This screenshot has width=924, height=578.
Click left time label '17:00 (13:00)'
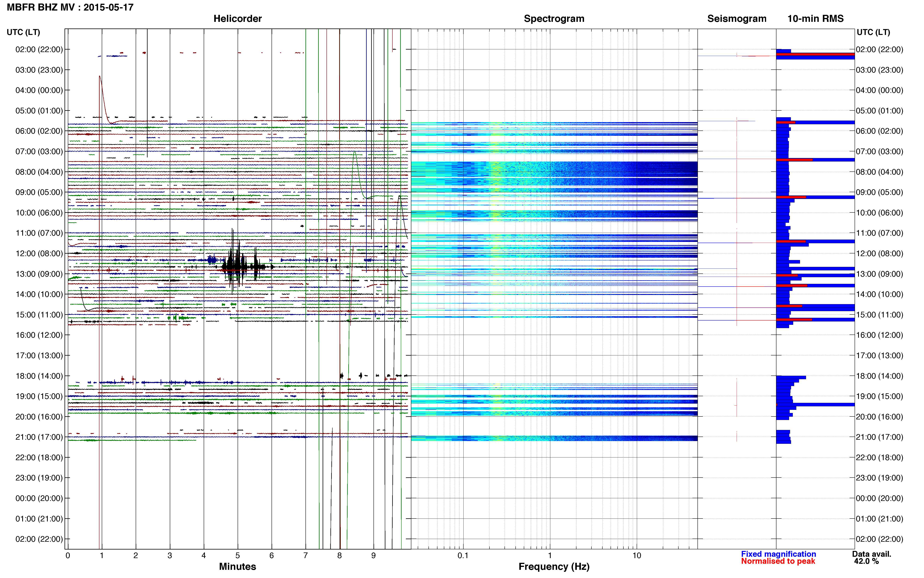point(39,355)
